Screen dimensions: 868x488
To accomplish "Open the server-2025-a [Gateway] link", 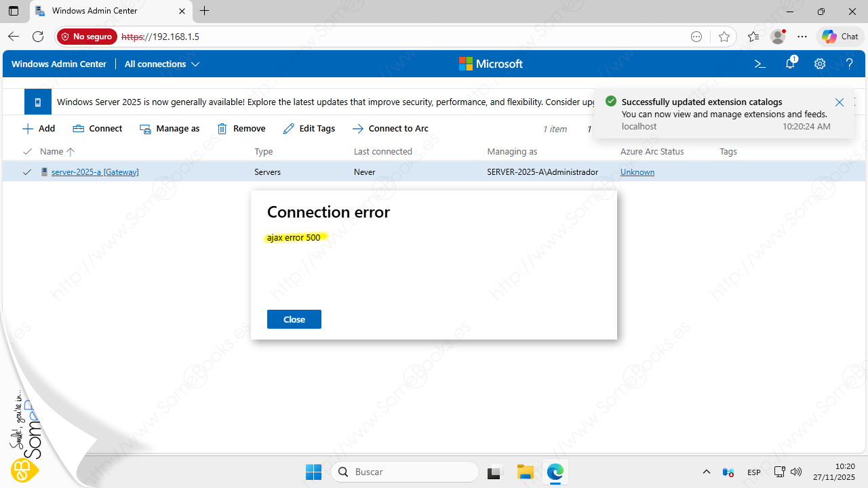I will tap(95, 172).
